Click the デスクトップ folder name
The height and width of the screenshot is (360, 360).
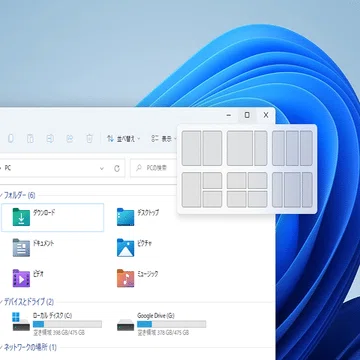point(148,213)
